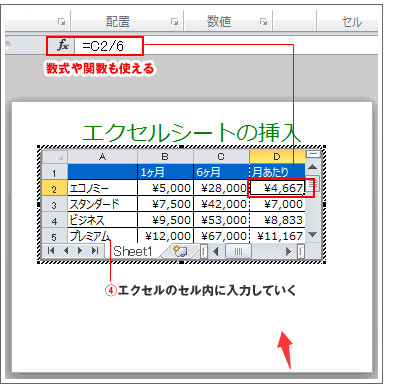Screen dimensions: 394x388
Task: Click the vertical scrollbar thumb
Action: (314, 185)
